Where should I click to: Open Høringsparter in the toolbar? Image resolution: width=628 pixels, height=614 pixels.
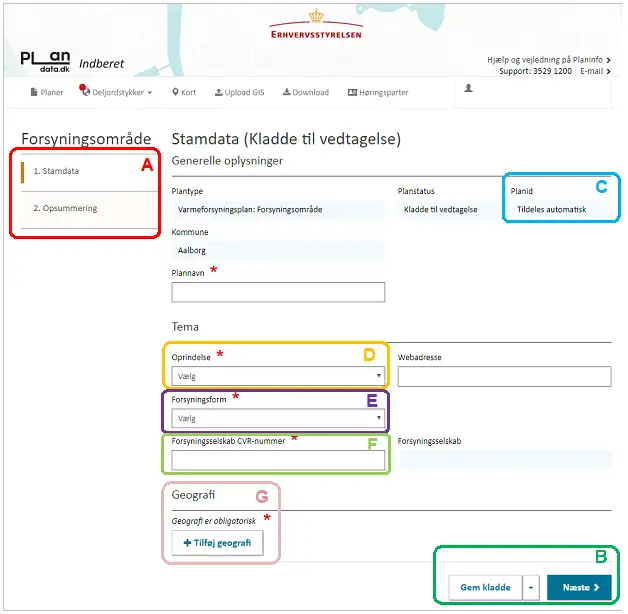click(x=378, y=92)
